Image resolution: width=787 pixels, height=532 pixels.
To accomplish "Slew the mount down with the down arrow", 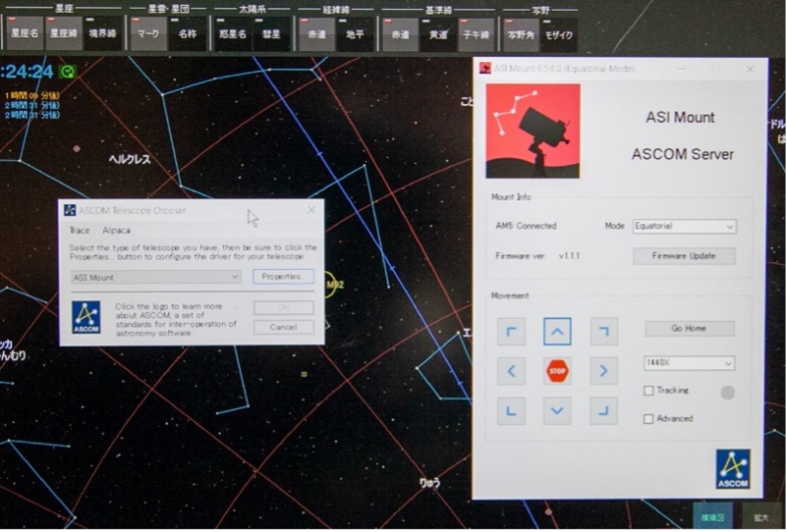I will (557, 410).
